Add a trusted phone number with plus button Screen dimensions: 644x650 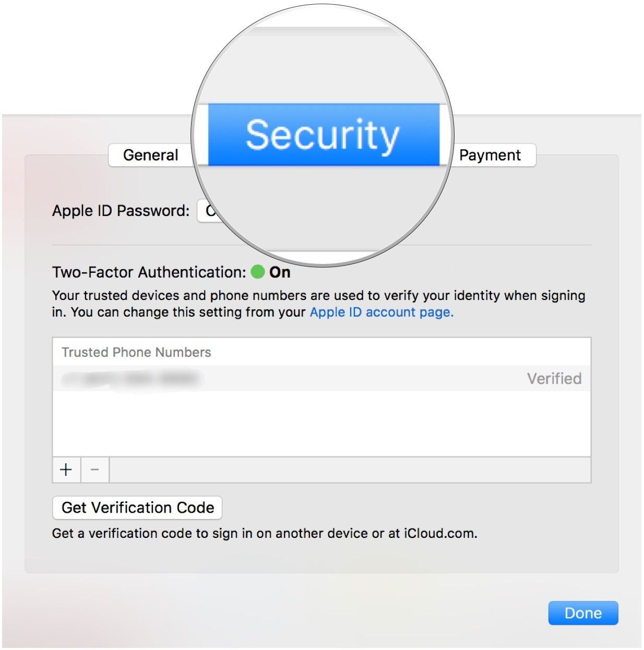66,470
